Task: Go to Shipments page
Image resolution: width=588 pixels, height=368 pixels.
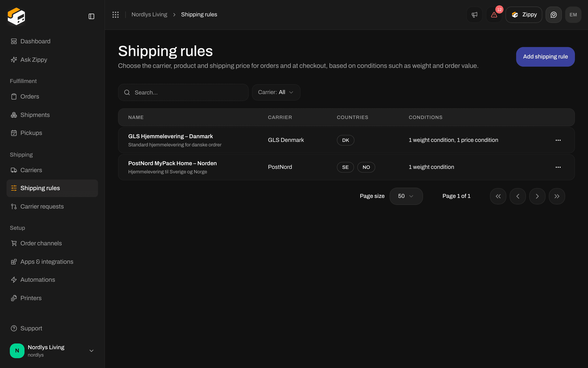Action: tap(52, 115)
